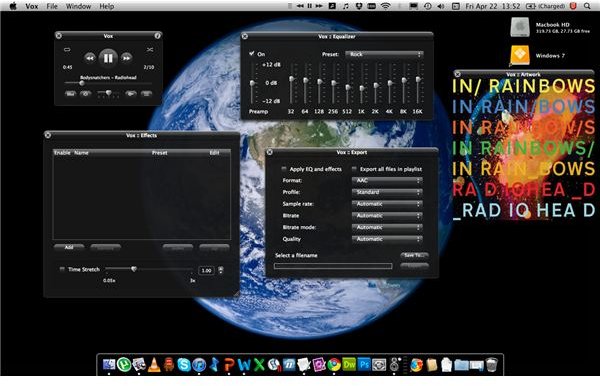Open Firefox from the dock
600x386 pixels.
pyautogui.click(x=416, y=365)
